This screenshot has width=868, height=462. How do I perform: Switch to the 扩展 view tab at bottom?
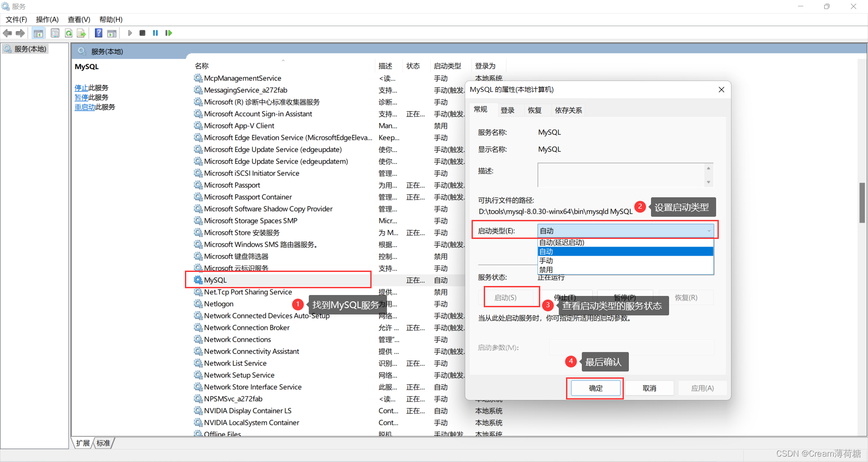[x=83, y=443]
